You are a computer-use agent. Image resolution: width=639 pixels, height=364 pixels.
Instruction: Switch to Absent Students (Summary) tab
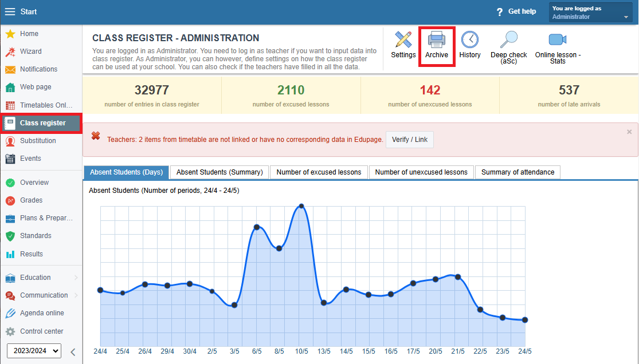coord(219,172)
